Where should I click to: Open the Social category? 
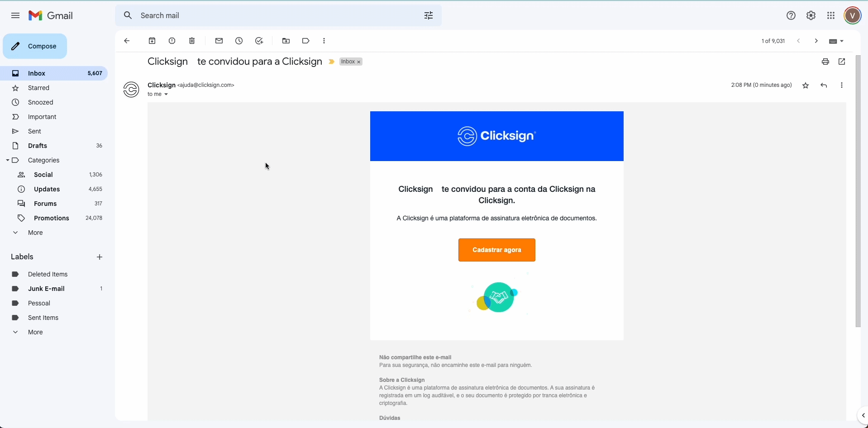(x=54, y=175)
